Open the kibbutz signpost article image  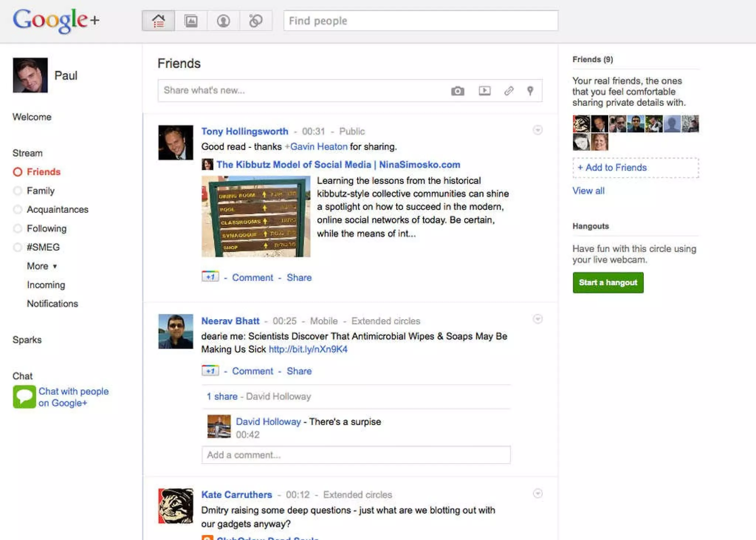coord(256,216)
